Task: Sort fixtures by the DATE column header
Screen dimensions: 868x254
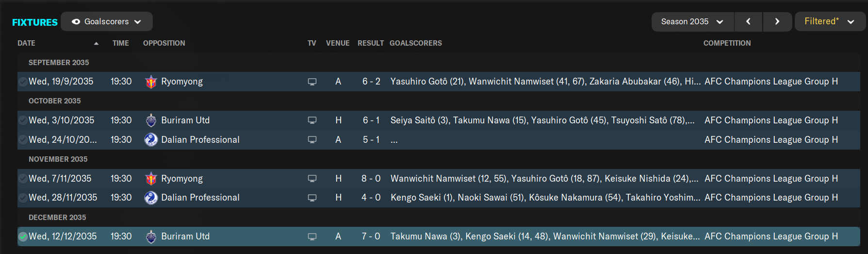Action: pos(26,43)
